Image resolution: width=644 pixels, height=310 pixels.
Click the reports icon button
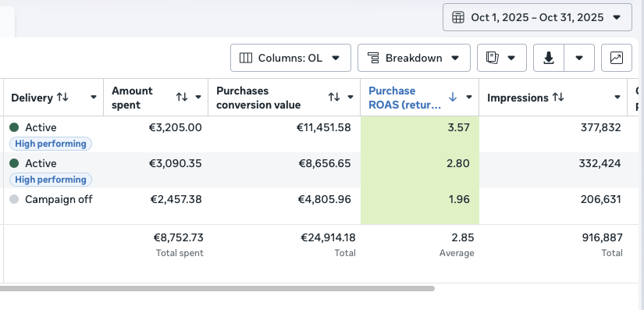pos(492,58)
